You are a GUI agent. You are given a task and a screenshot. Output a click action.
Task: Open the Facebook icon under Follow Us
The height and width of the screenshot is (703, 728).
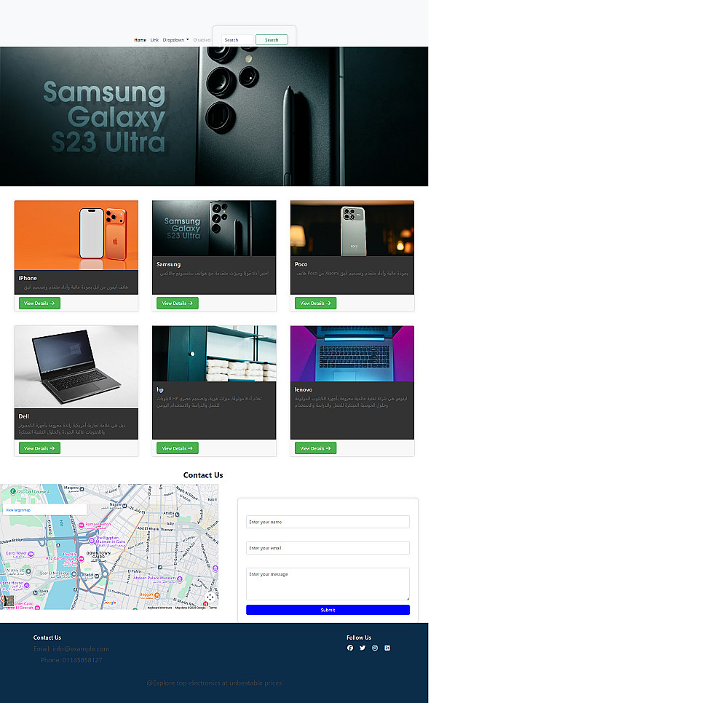[x=350, y=648]
